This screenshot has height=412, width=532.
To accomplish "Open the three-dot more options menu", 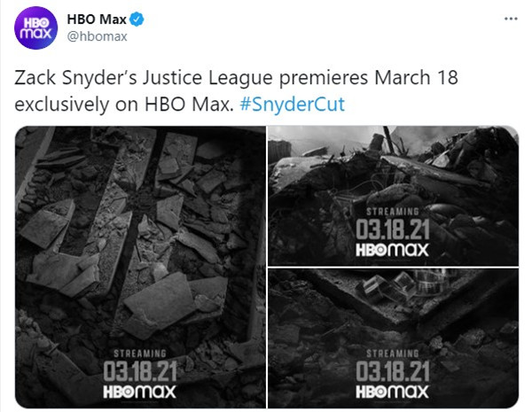I will [x=511, y=19].
